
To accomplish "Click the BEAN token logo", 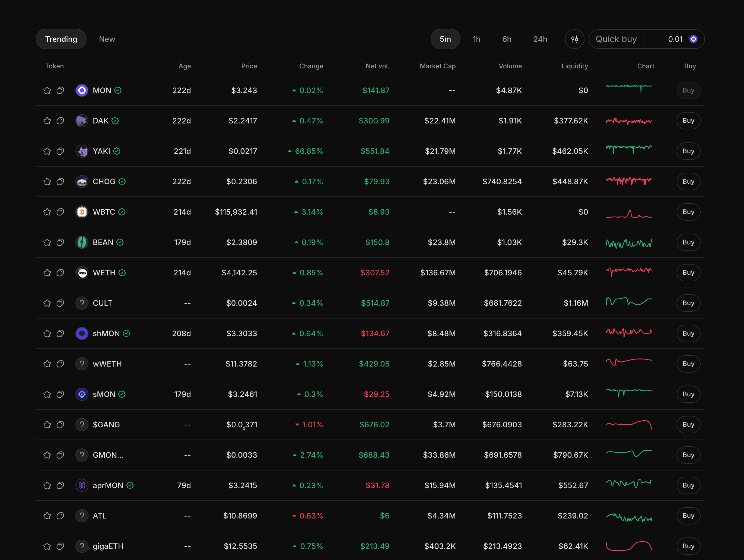I will [82, 243].
